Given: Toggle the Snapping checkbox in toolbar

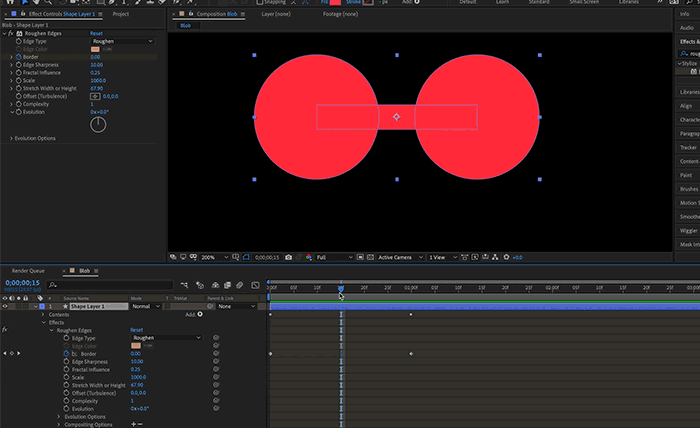Looking at the screenshot, I should (x=260, y=3).
